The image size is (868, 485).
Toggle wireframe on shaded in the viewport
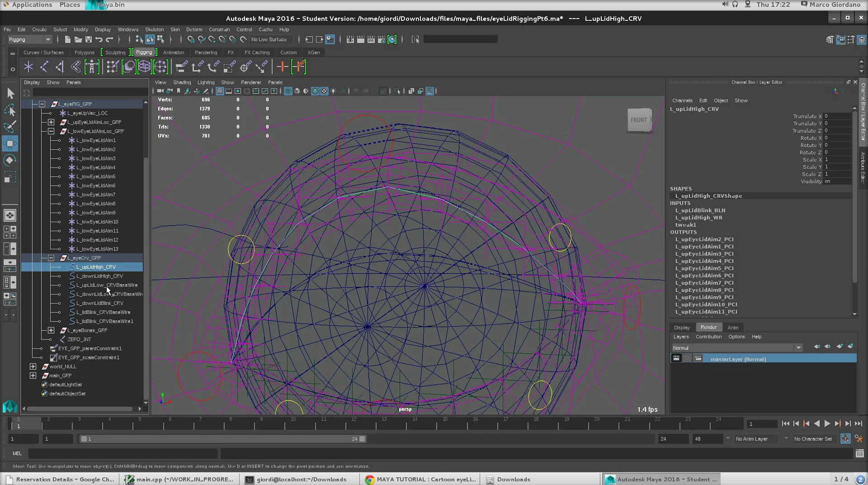pyautogui.click(x=315, y=90)
